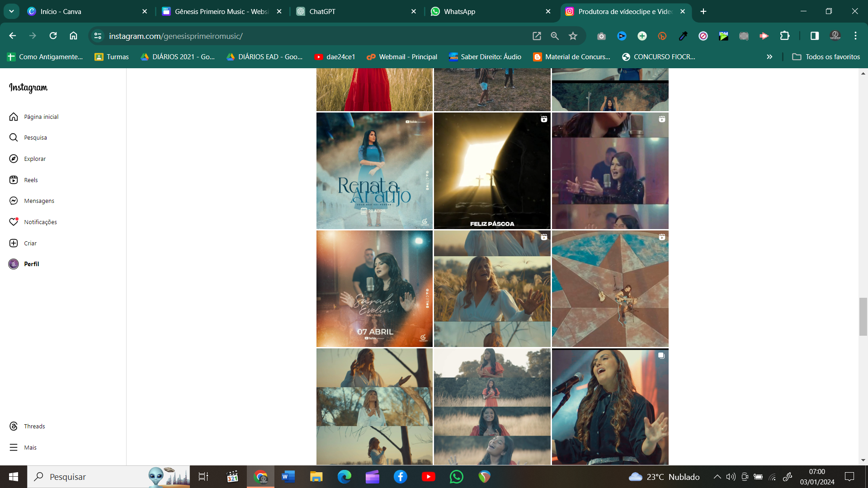
Task: Open Notificações heart icon
Action: pos(14,222)
